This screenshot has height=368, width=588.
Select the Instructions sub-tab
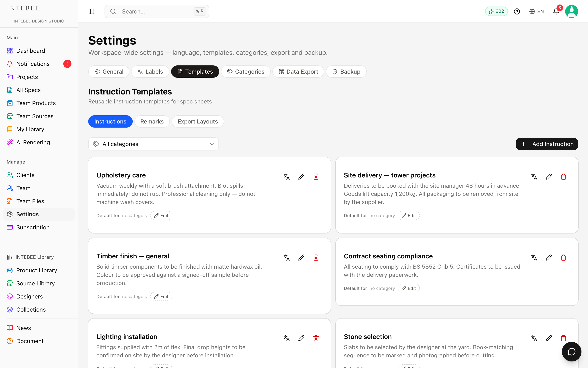tap(110, 121)
